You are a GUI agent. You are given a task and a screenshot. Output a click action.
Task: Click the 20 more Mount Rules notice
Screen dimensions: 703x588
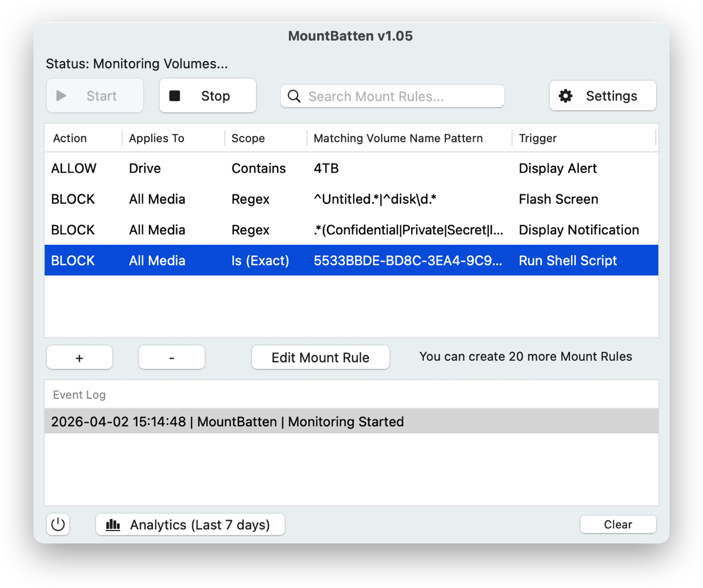(525, 356)
